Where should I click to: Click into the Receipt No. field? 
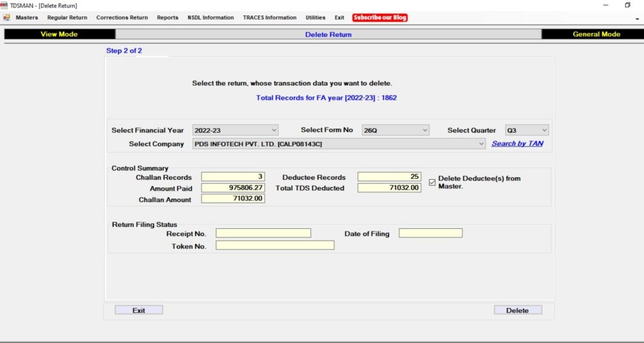coord(263,233)
